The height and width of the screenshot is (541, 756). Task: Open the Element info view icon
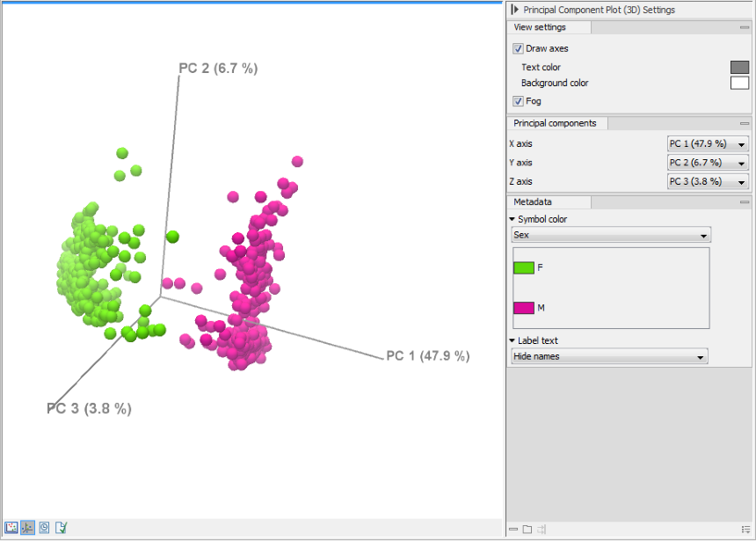pyautogui.click(x=60, y=529)
